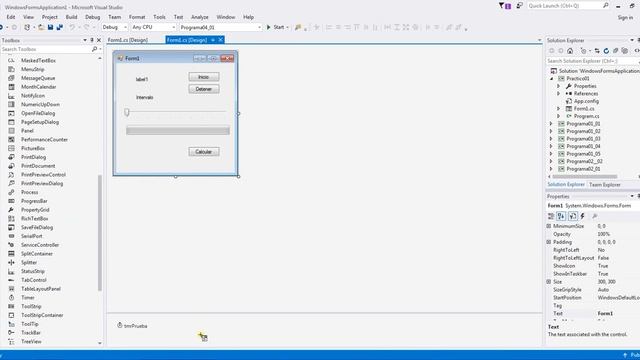Expand the Size property in Properties
This screenshot has width=640, height=360.
[x=549, y=282]
